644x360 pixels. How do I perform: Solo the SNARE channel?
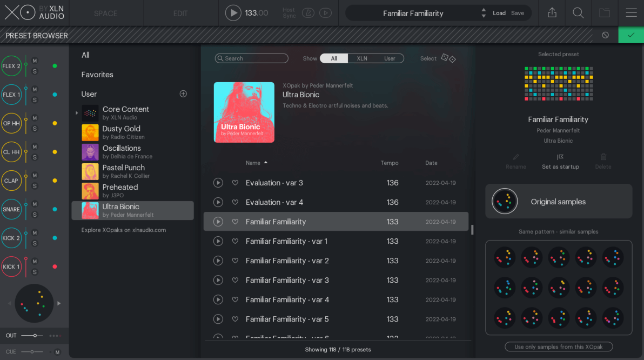tap(35, 215)
